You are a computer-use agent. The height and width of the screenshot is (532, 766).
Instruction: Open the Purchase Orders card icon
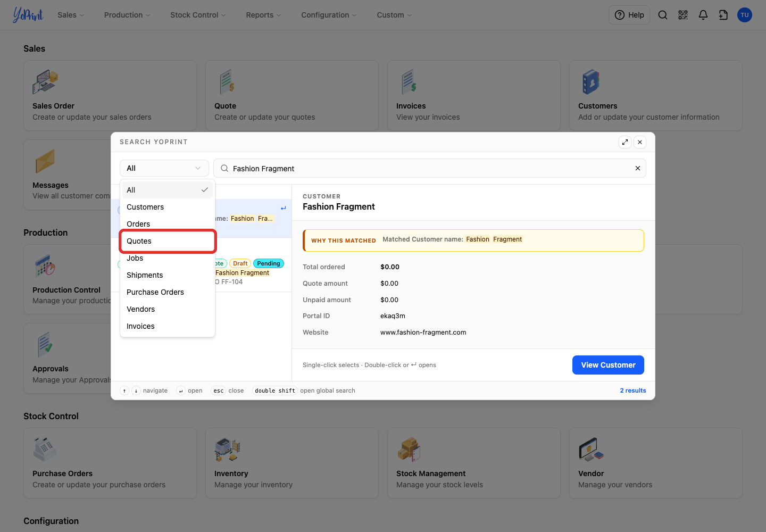click(x=45, y=449)
